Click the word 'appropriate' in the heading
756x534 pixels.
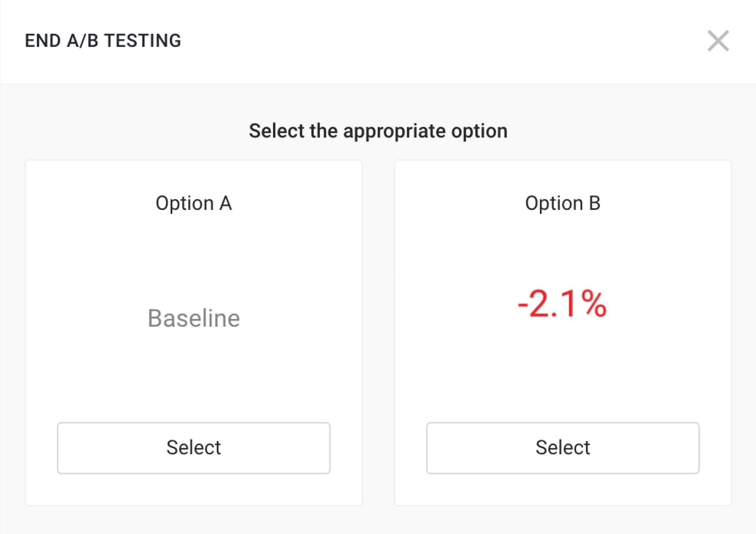coord(396,131)
